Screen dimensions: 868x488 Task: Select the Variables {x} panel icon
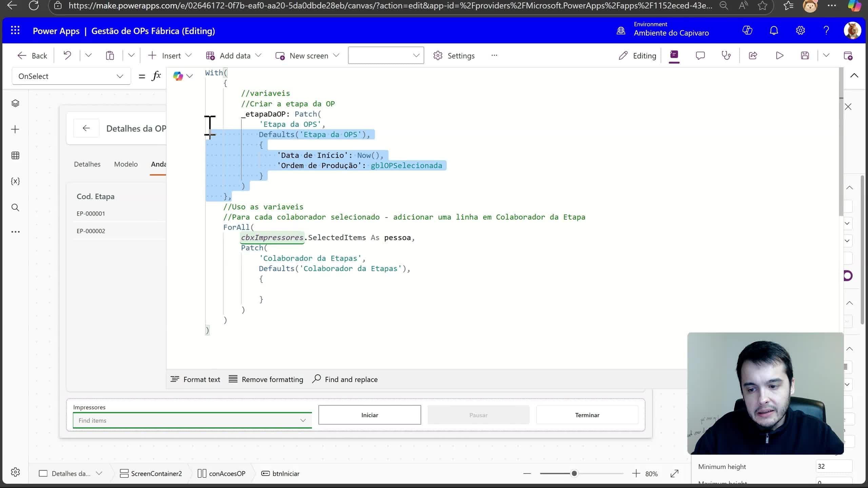point(15,181)
